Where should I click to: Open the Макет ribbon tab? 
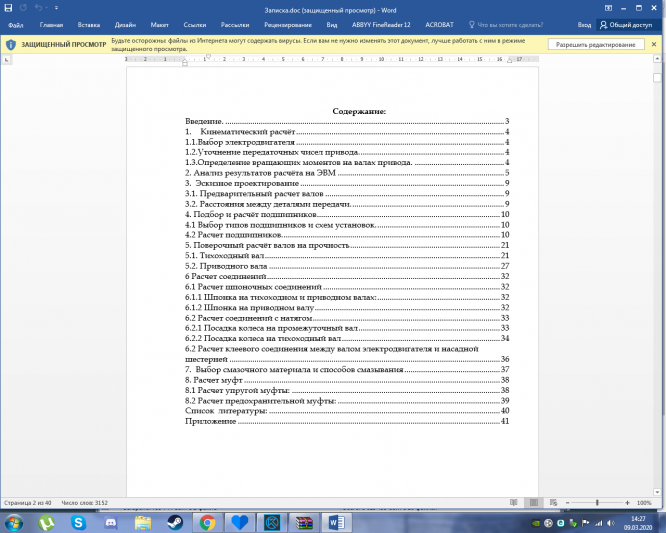(159, 25)
